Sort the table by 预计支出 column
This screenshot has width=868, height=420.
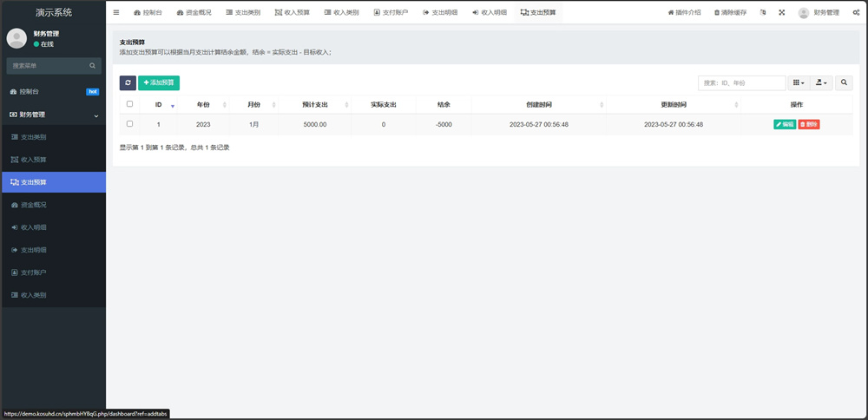click(x=315, y=105)
